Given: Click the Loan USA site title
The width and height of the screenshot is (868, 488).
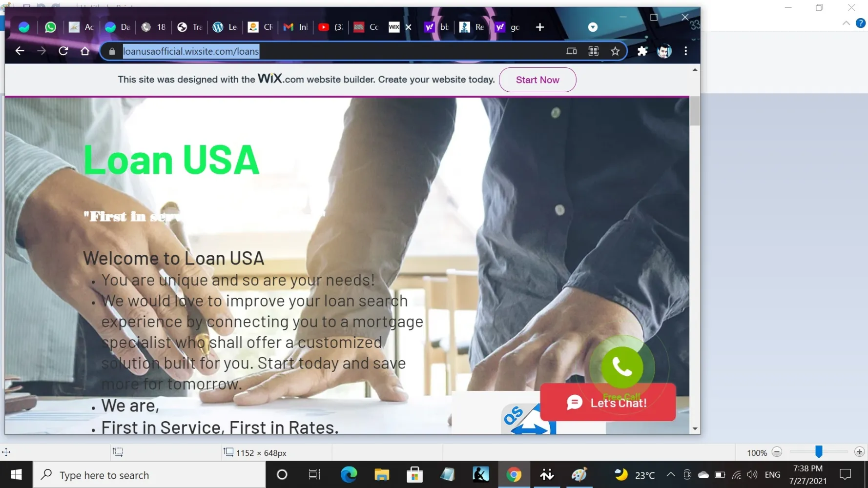Looking at the screenshot, I should click(171, 160).
